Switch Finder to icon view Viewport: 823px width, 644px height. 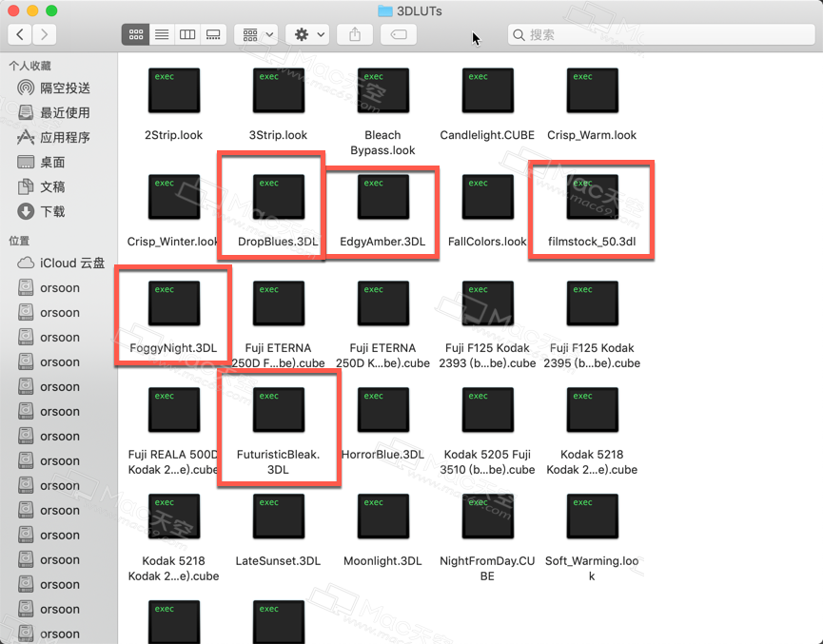(136, 34)
